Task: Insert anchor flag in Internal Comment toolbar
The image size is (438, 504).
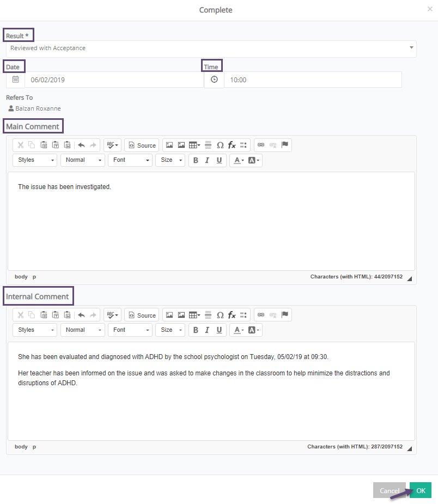Action: coord(285,315)
